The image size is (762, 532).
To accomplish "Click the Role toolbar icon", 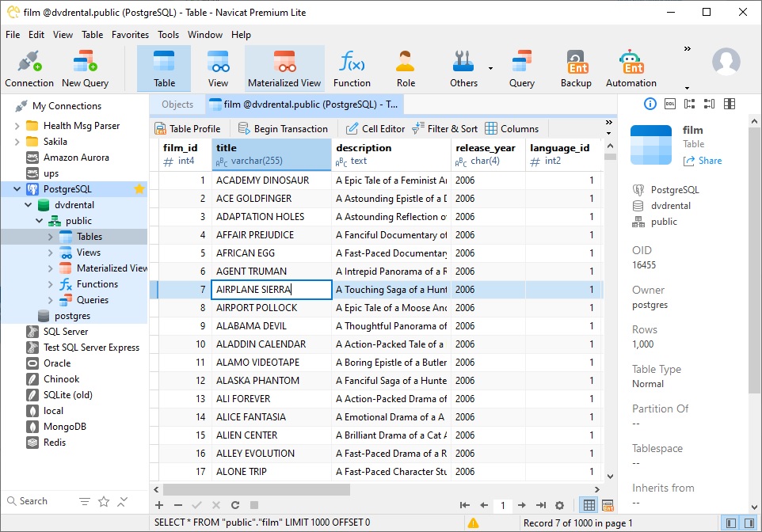I will pyautogui.click(x=406, y=69).
